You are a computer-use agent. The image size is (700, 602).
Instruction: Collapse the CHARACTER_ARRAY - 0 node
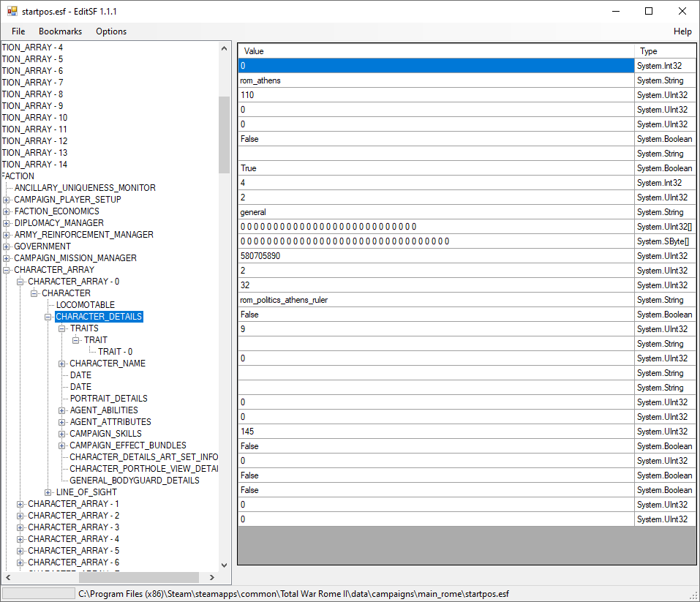pyautogui.click(x=20, y=282)
